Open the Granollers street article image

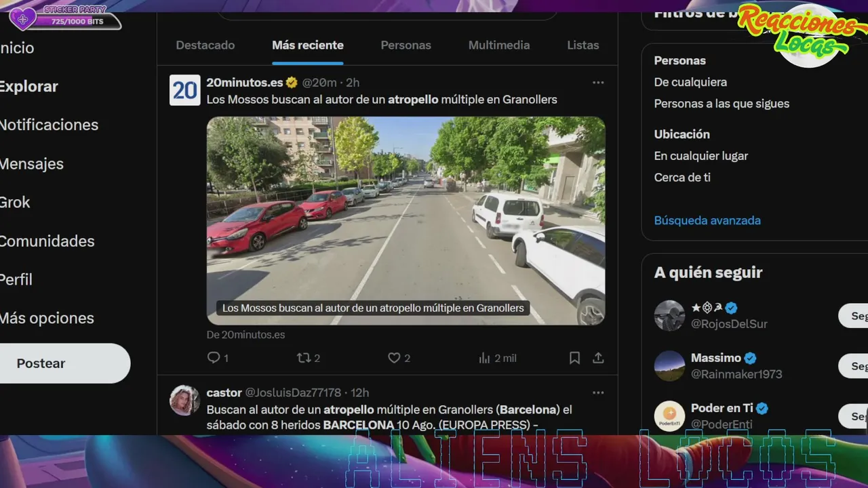[x=406, y=221]
